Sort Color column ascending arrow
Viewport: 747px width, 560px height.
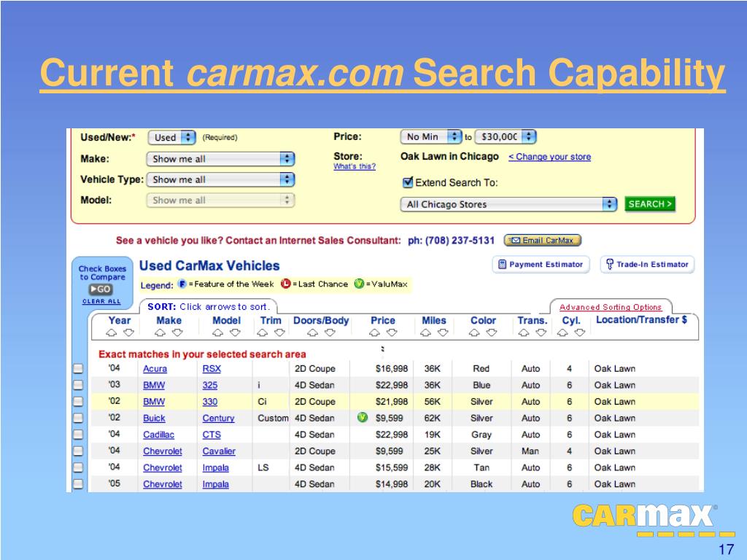[474, 332]
